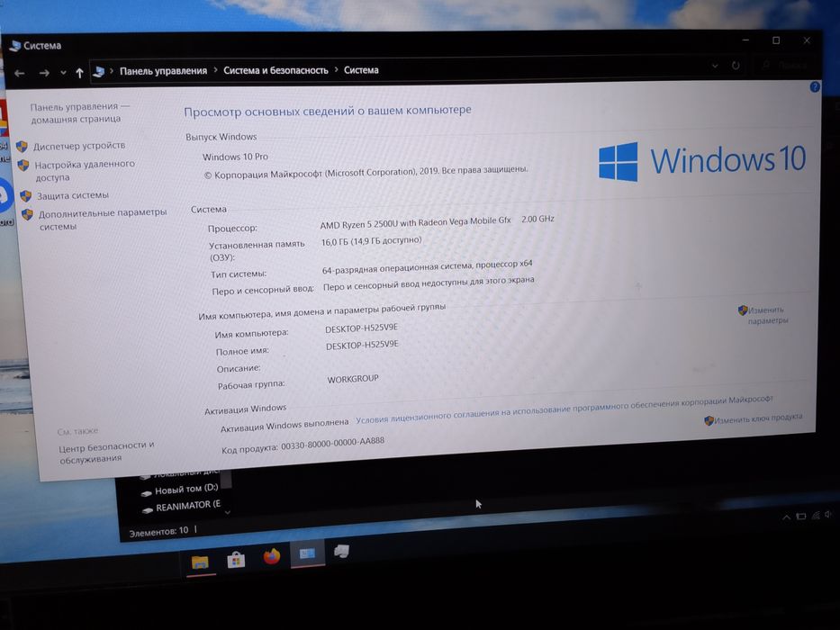Open 'Панель управления — домашняя страница' link
The image size is (840, 630).
tap(79, 112)
